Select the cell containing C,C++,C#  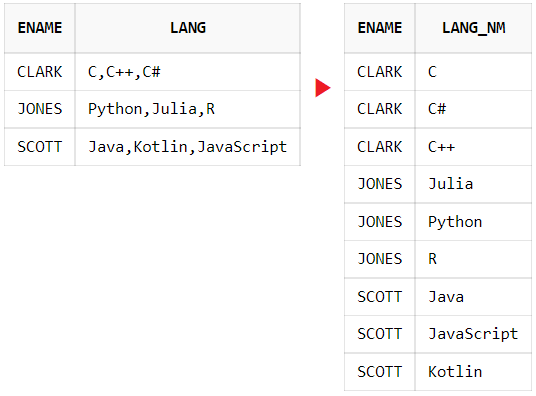point(188,72)
